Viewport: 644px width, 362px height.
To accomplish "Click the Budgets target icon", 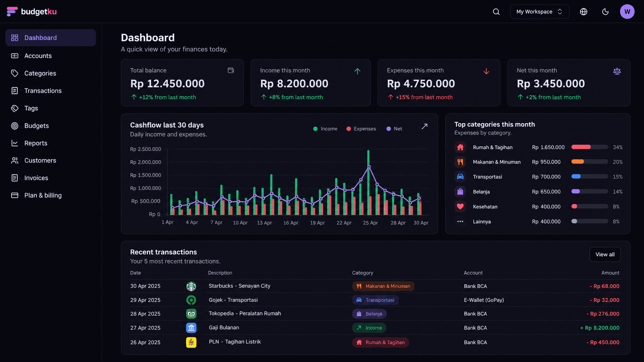I will coord(15,126).
